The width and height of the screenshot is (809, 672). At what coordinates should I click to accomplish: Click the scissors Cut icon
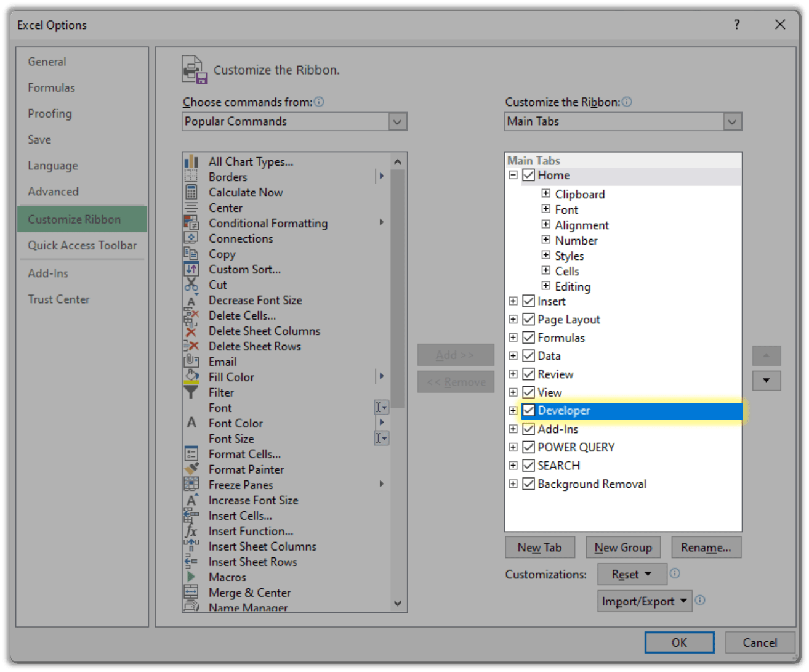[191, 285]
